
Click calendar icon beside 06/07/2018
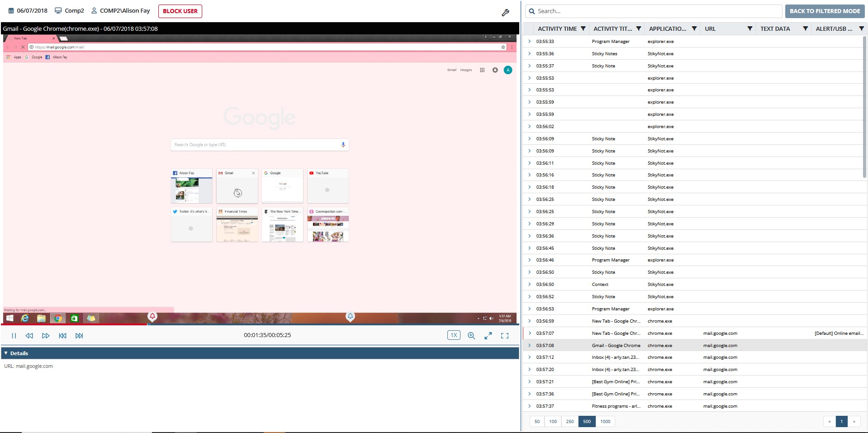tap(11, 10)
